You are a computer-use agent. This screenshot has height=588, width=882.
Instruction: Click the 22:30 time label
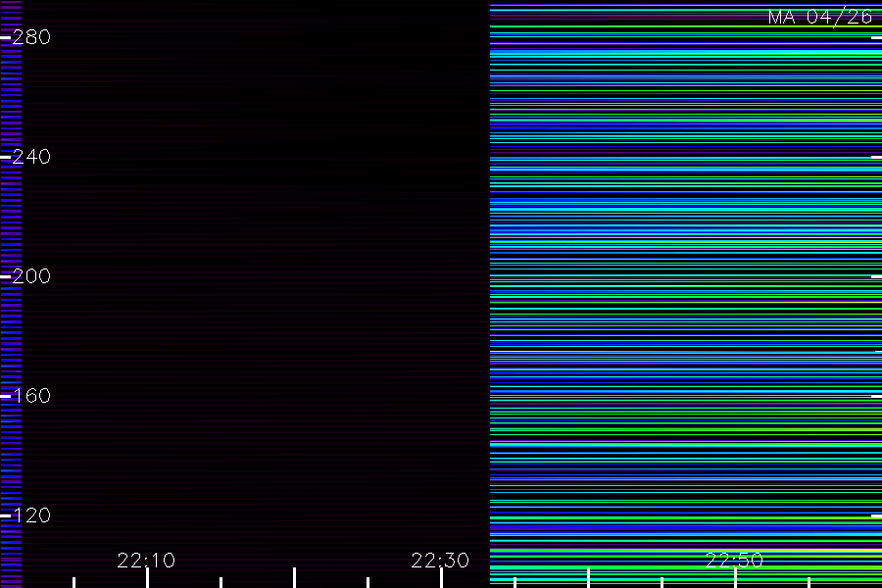[440, 561]
